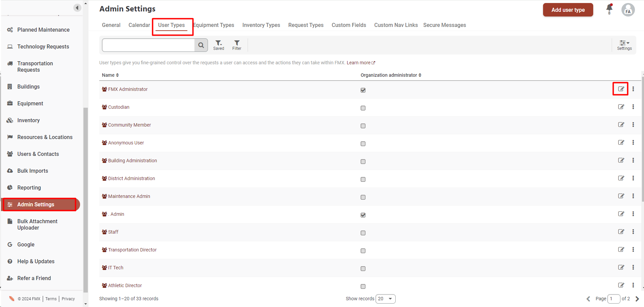Collapse the sidebar with the arrow icon

click(x=77, y=8)
